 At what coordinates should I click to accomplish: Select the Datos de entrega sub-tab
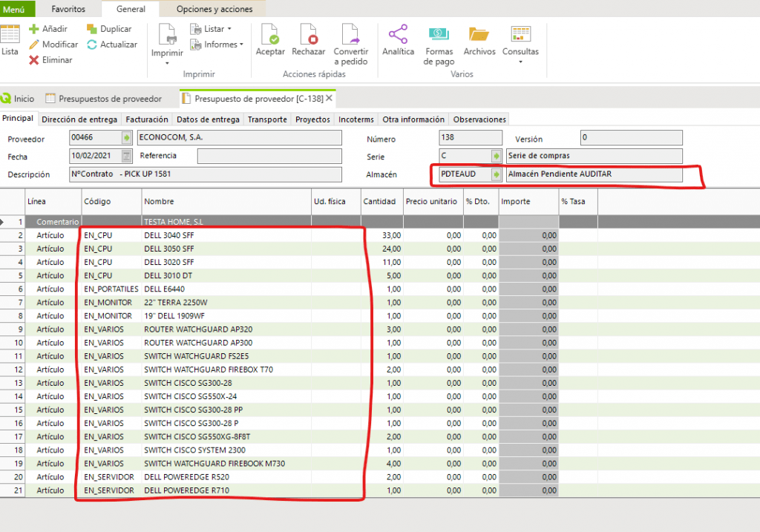(x=208, y=119)
